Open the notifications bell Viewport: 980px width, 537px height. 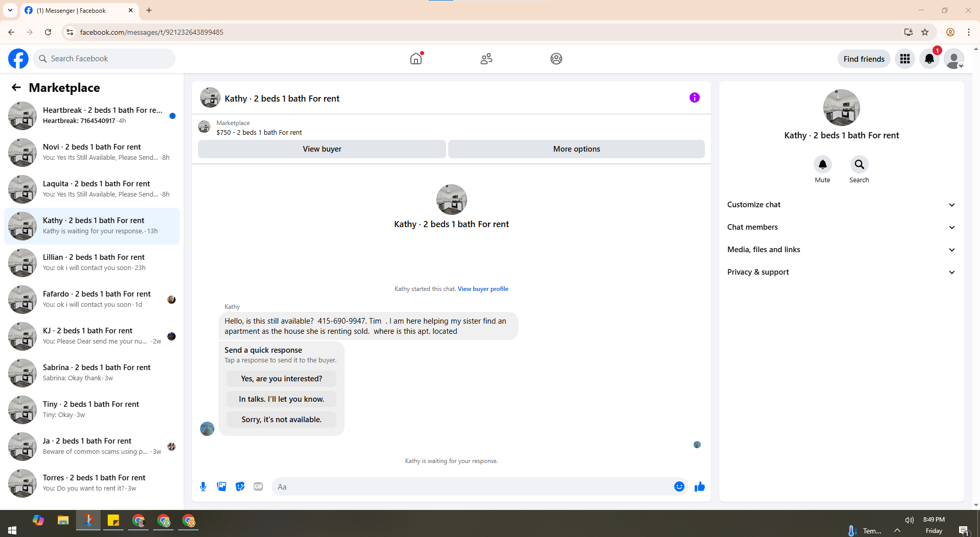(929, 59)
